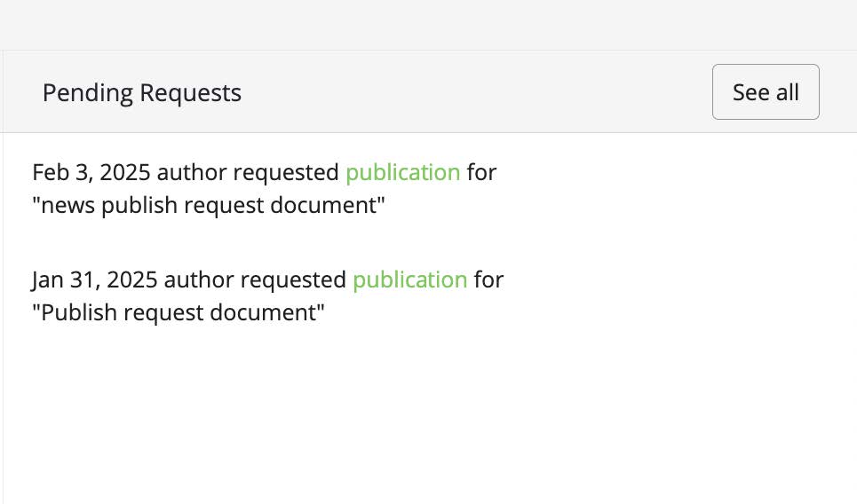Click "for" after the first publication link

481,172
